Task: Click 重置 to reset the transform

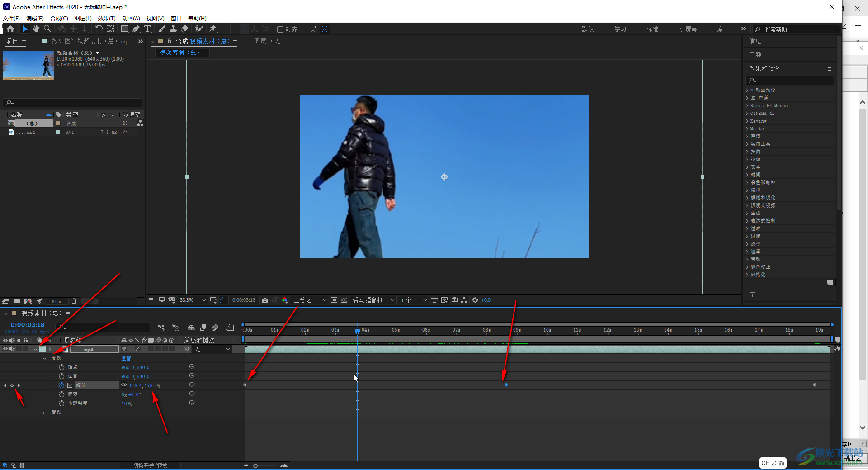Action: (126, 358)
